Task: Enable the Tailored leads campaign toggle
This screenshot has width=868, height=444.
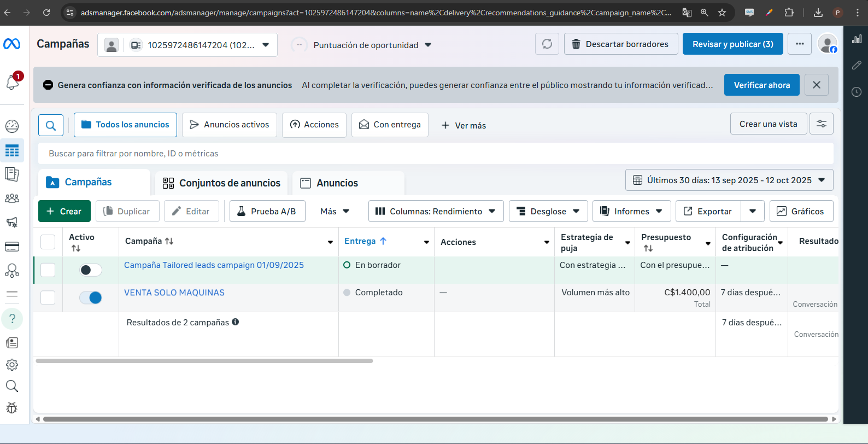Action: click(91, 270)
